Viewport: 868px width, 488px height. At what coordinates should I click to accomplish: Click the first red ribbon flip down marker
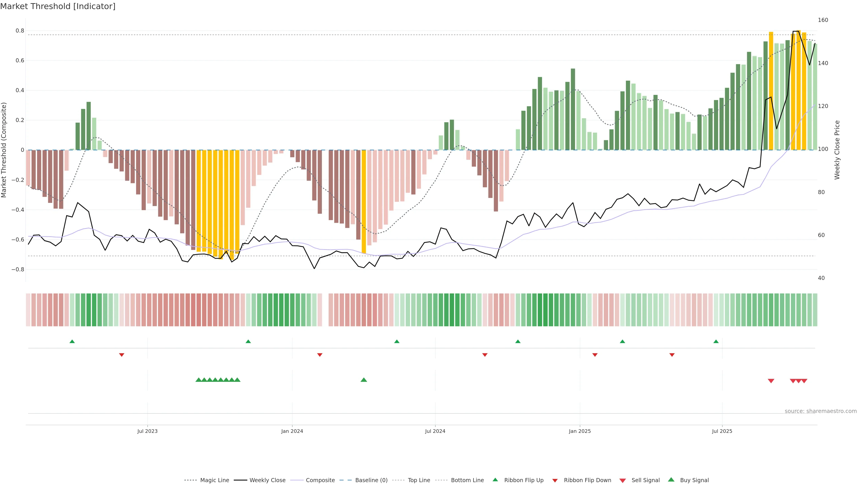122,355
